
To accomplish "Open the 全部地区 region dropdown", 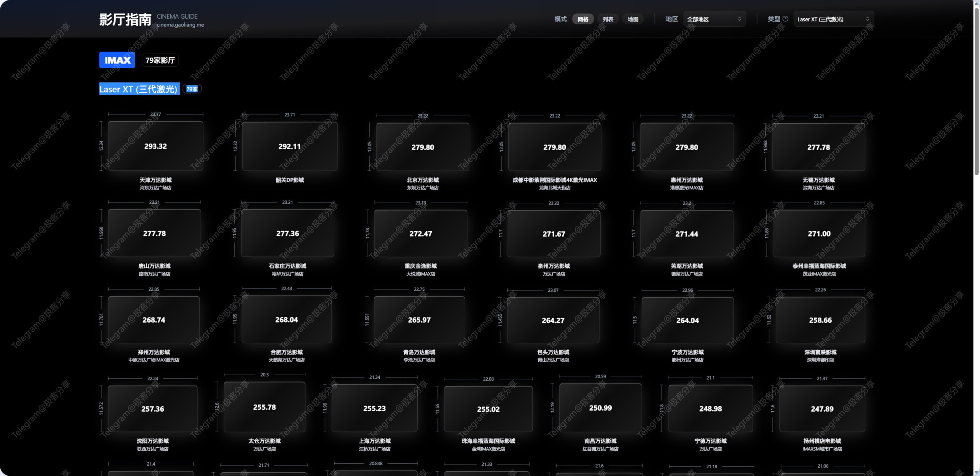I will [x=714, y=19].
